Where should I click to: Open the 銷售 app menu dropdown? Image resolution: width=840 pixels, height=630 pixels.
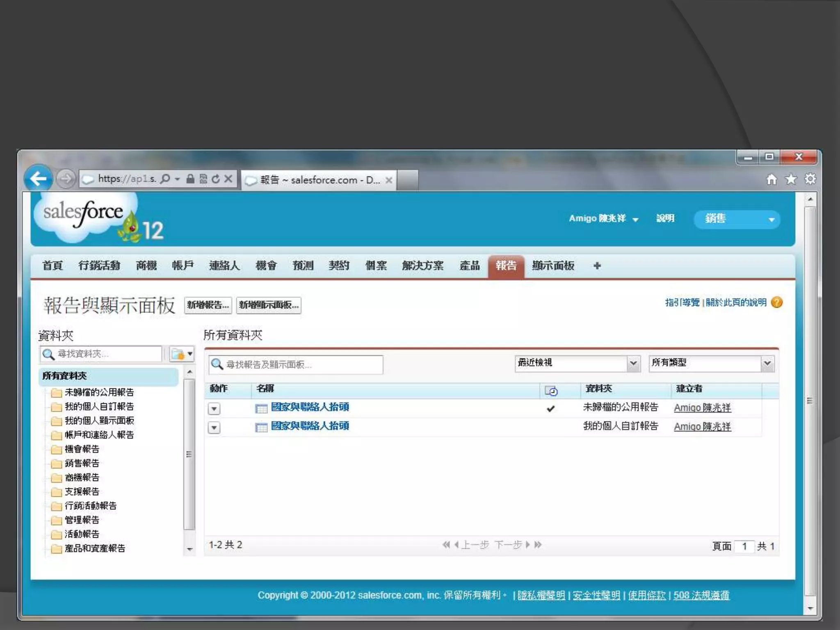737,219
